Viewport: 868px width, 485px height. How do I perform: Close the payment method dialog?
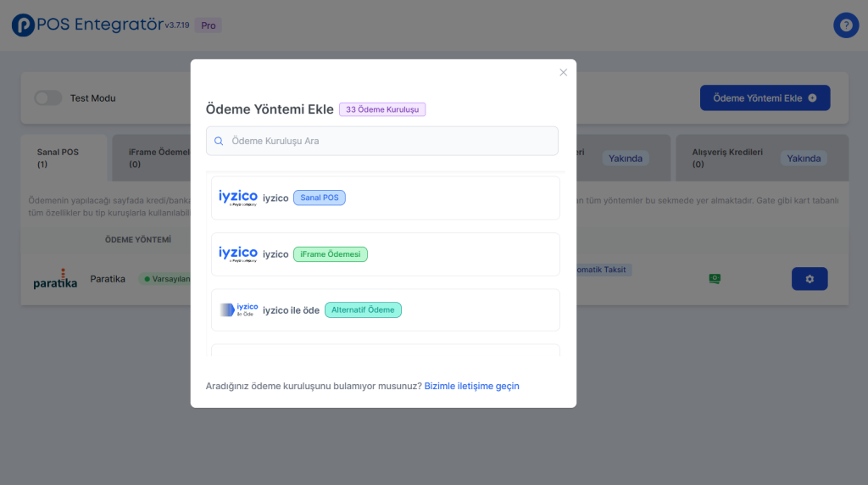coord(563,73)
